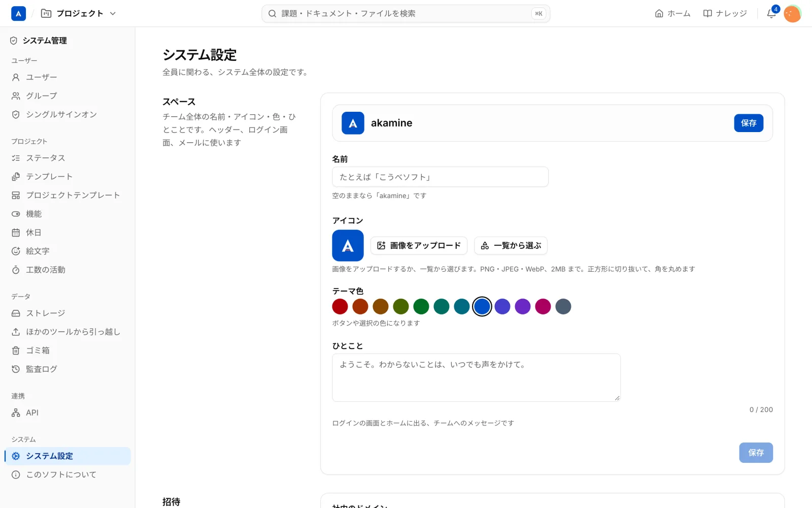Click the グループ people icon
The image size is (812, 508).
click(x=16, y=96)
